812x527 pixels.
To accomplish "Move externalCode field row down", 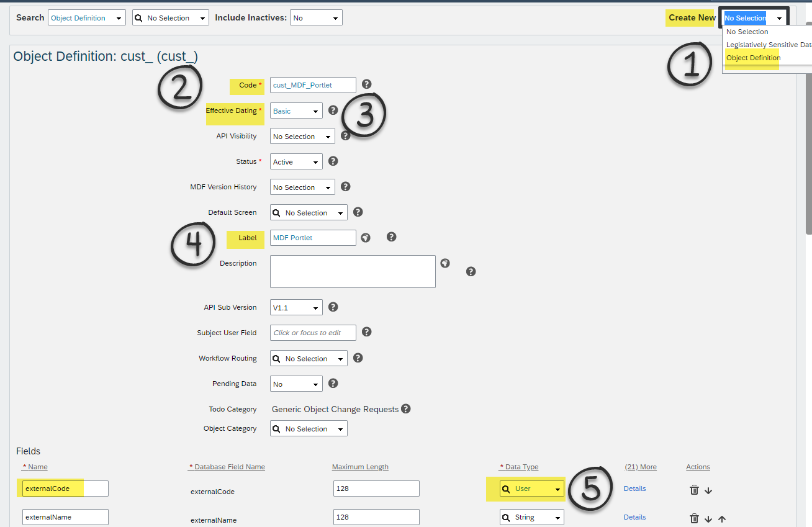I will (708, 490).
